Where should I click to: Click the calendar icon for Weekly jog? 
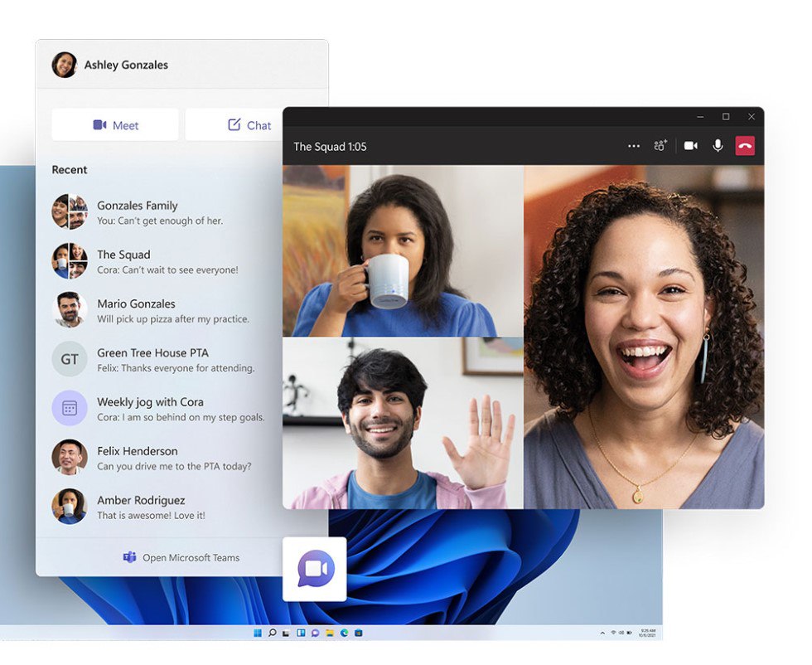70,408
